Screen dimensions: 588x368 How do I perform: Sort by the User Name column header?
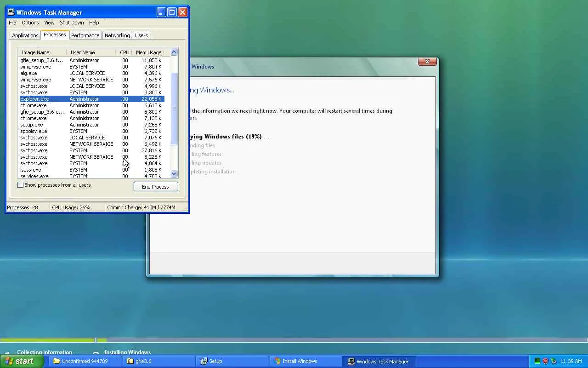[x=91, y=52]
